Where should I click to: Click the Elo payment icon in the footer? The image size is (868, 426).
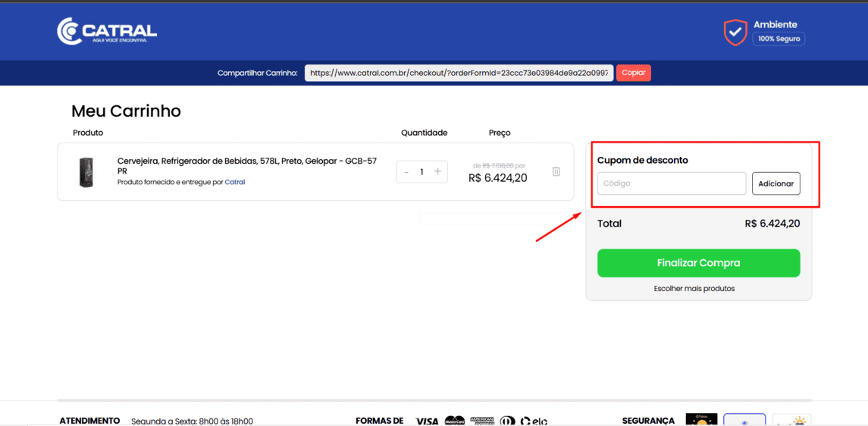click(x=534, y=421)
